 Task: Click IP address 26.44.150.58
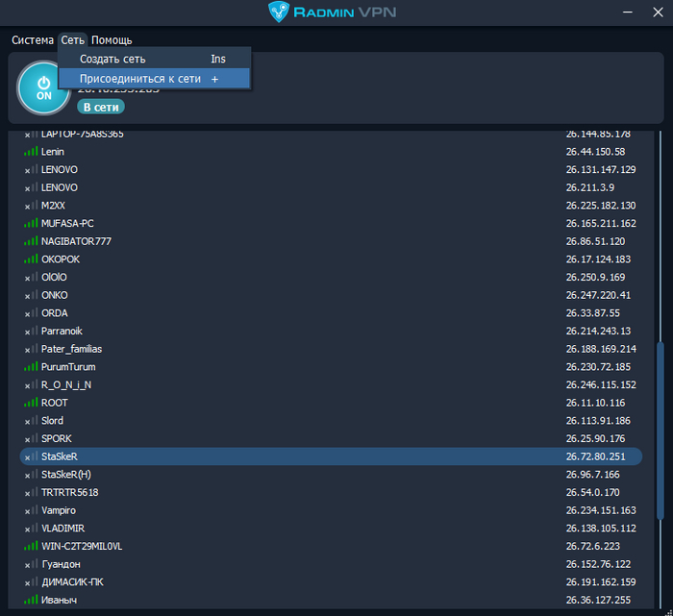[595, 152]
